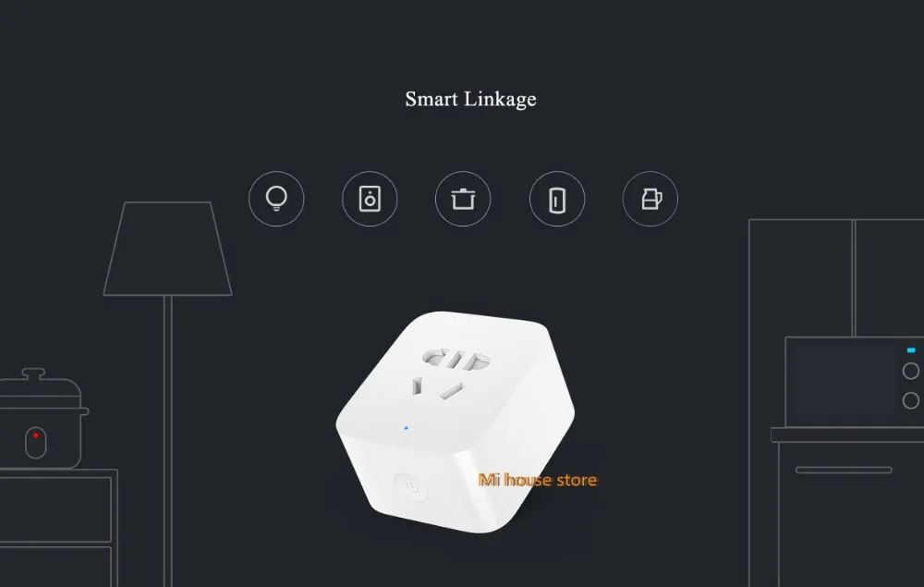Viewport: 924px width, 587px height.
Task: Click the floor lamp pole
Action: pyautogui.click(x=168, y=441)
